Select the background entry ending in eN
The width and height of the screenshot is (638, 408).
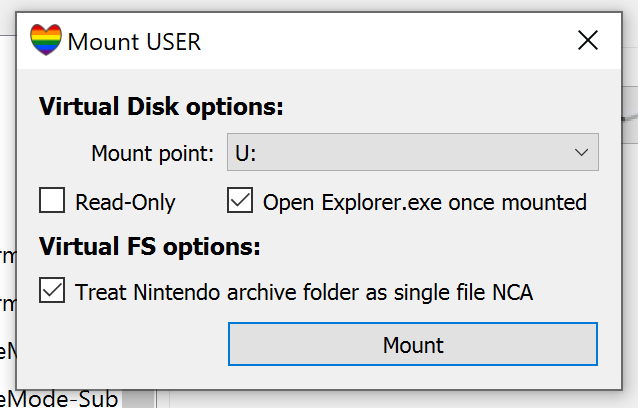(x=8, y=350)
